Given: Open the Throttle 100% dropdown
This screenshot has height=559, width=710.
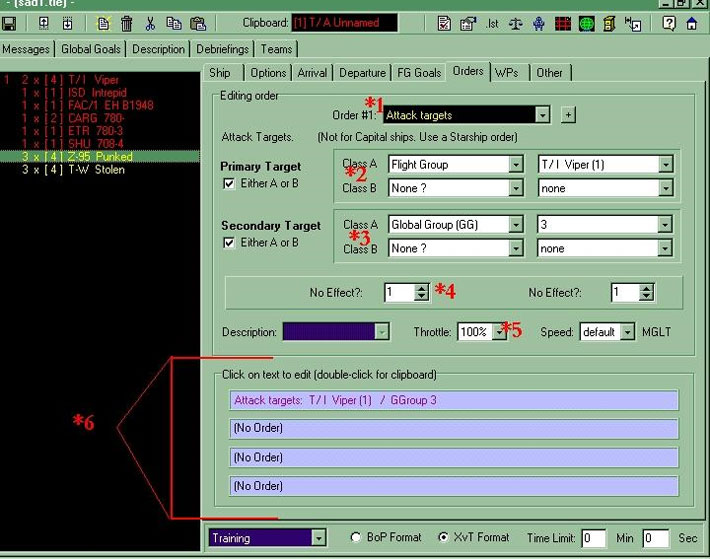Looking at the screenshot, I should (499, 332).
